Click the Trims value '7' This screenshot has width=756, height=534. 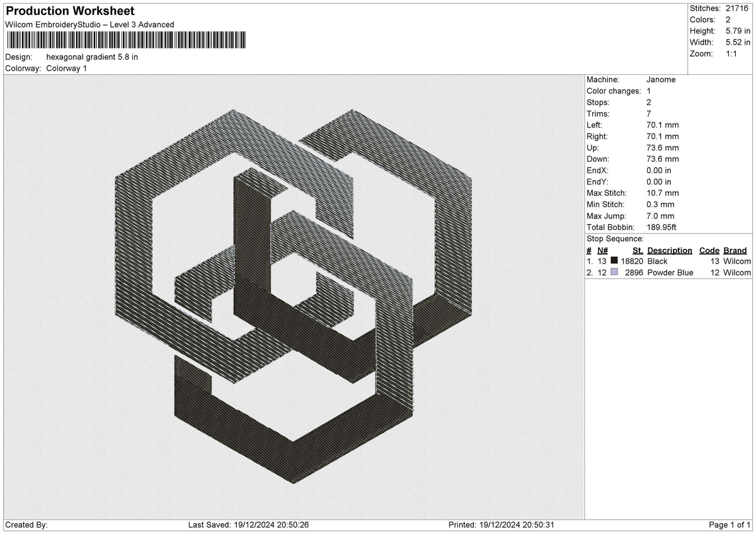pos(649,114)
